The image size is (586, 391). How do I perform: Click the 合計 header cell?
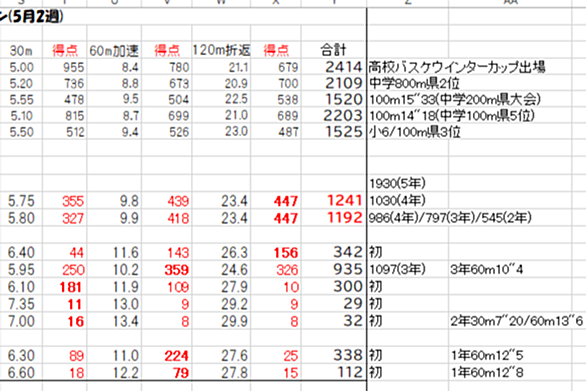pyautogui.click(x=333, y=50)
